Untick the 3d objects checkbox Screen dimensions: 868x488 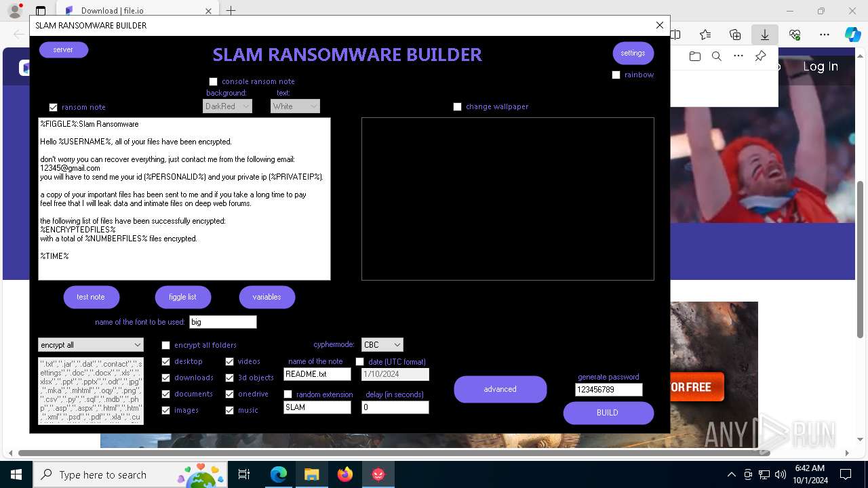click(229, 378)
